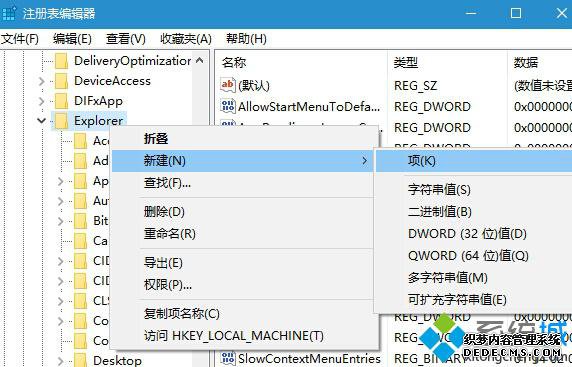
Task: Select the folder icon of the CL subkey
Action: [80, 301]
